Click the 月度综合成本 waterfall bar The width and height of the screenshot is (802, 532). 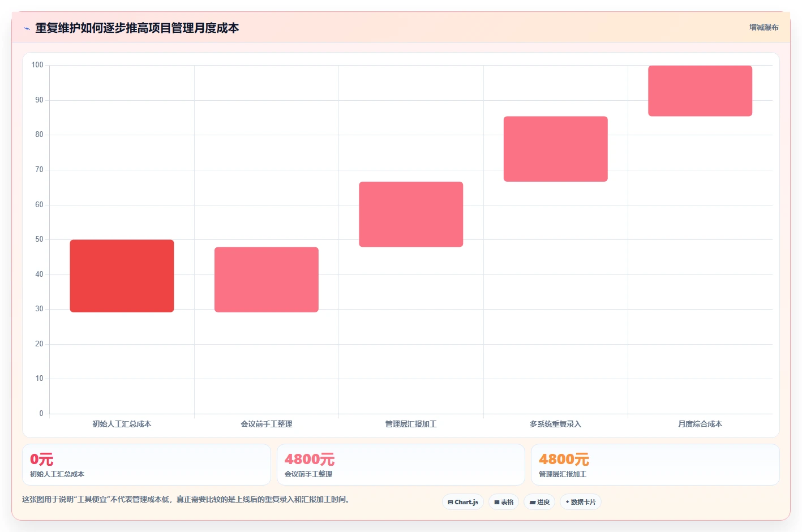coord(700,91)
